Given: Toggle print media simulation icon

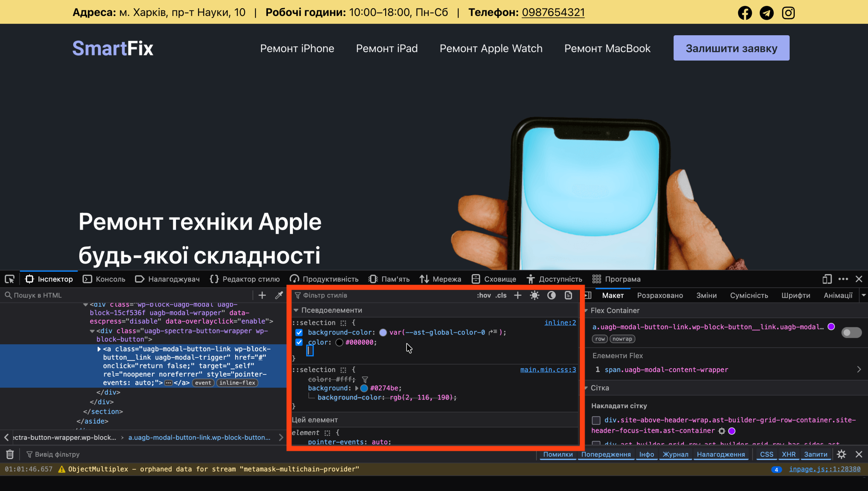Looking at the screenshot, I should pos(568,295).
